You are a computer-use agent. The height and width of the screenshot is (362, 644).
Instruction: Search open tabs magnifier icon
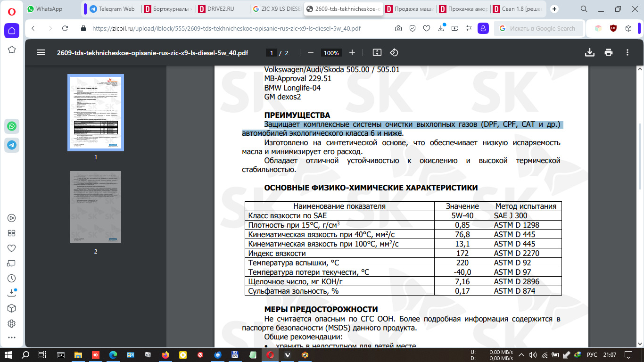point(584,8)
